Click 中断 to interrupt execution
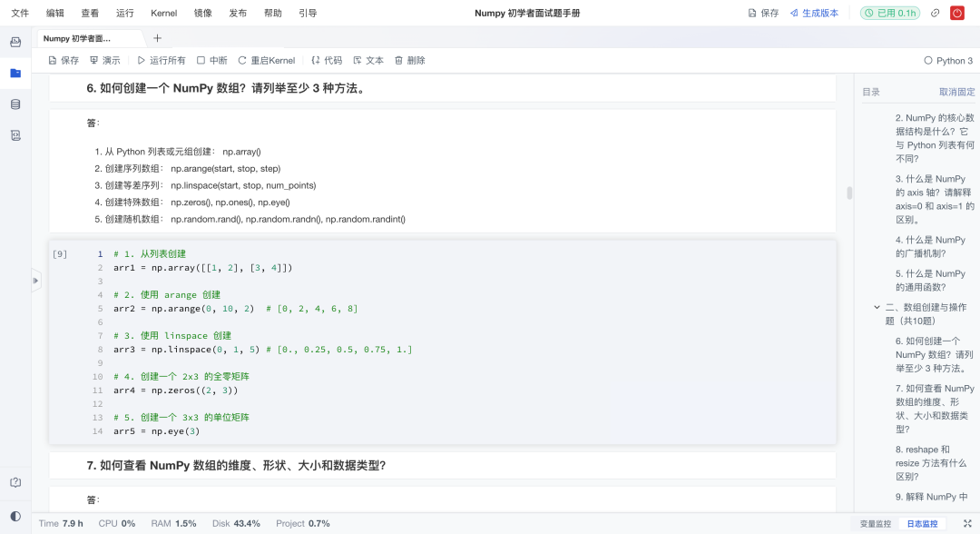The width and height of the screenshot is (980, 534). 211,60
